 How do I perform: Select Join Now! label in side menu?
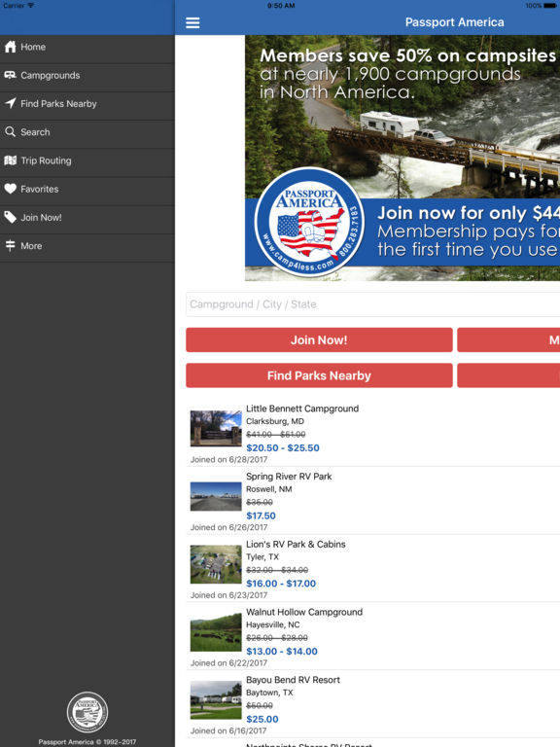41,218
